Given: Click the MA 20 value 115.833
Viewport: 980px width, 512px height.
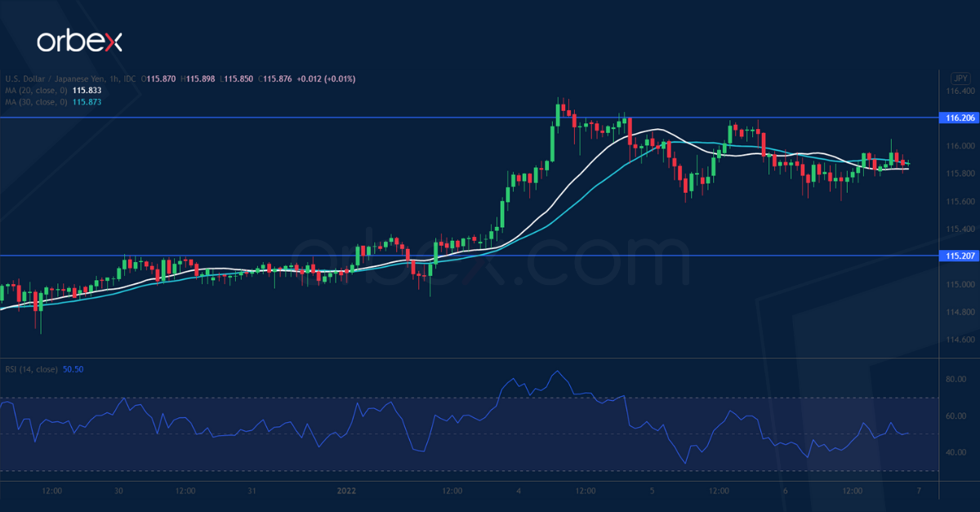Looking at the screenshot, I should click(x=87, y=90).
